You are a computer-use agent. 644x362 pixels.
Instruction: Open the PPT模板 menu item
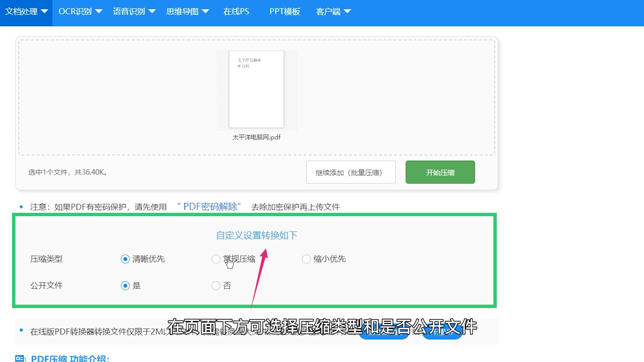[x=285, y=12]
